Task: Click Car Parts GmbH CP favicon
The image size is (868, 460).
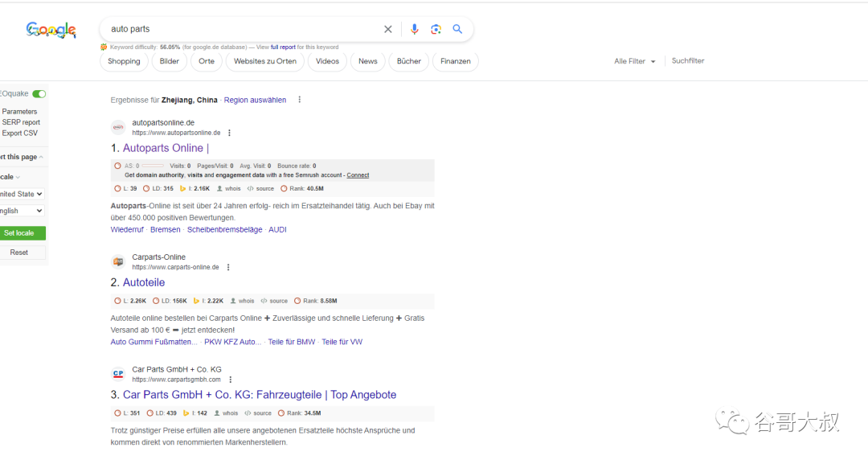Action: 118,374
